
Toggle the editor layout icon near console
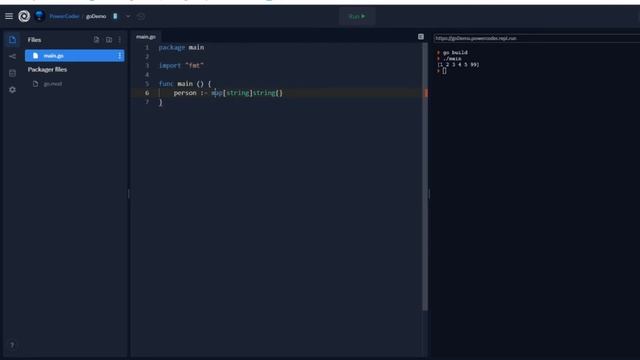pos(421,37)
